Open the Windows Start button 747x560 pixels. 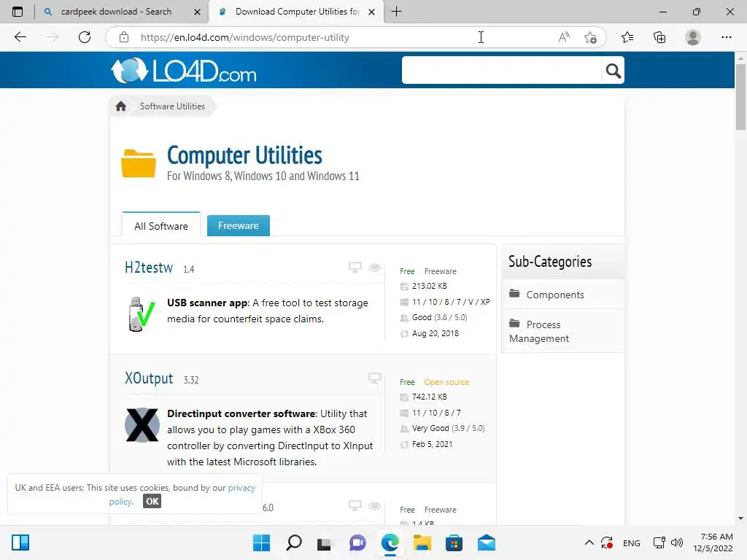(261, 542)
